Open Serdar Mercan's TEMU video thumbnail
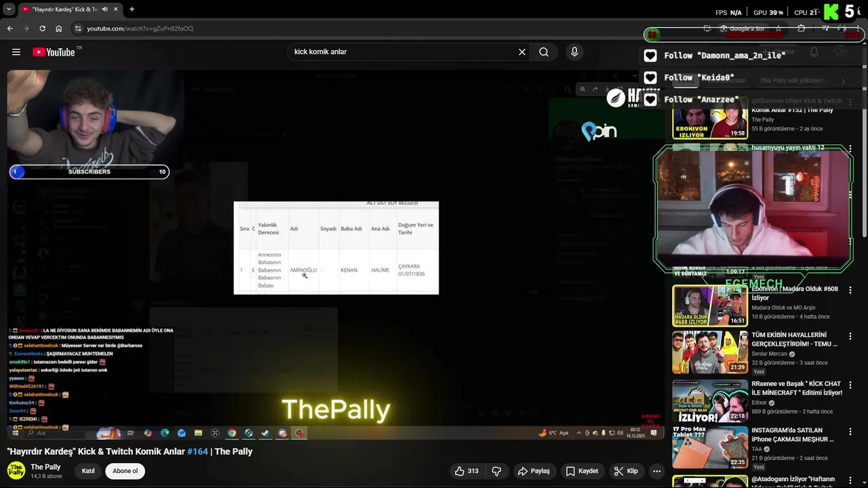This screenshot has width=868, height=488. (x=710, y=352)
